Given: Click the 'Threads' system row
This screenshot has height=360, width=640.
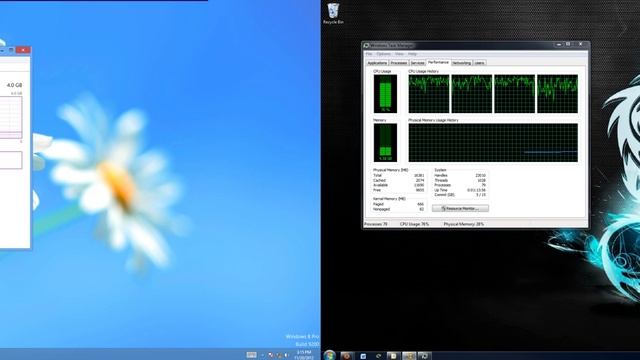Looking at the screenshot, I should [x=460, y=180].
